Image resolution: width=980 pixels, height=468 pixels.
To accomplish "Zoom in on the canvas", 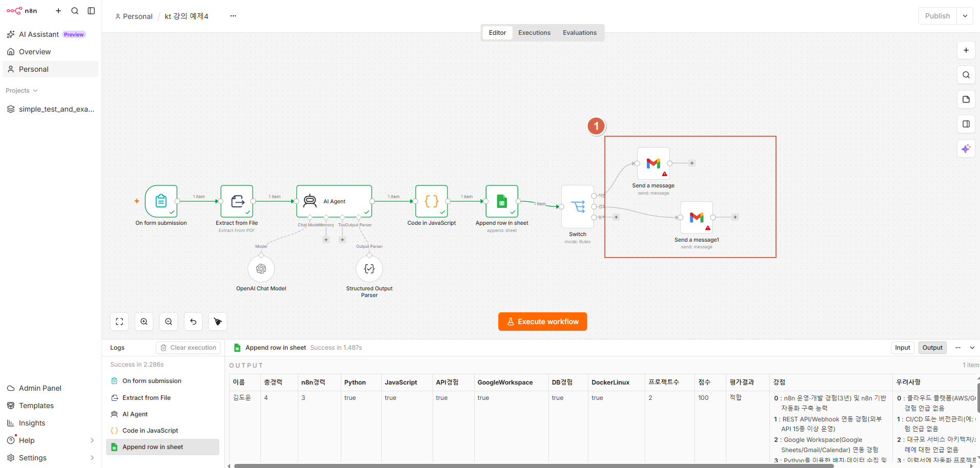I will tap(144, 322).
